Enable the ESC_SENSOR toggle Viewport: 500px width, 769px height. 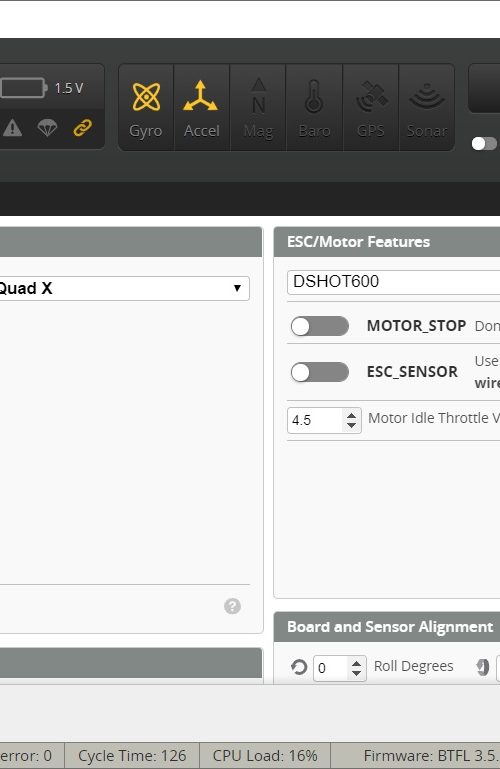pos(320,372)
